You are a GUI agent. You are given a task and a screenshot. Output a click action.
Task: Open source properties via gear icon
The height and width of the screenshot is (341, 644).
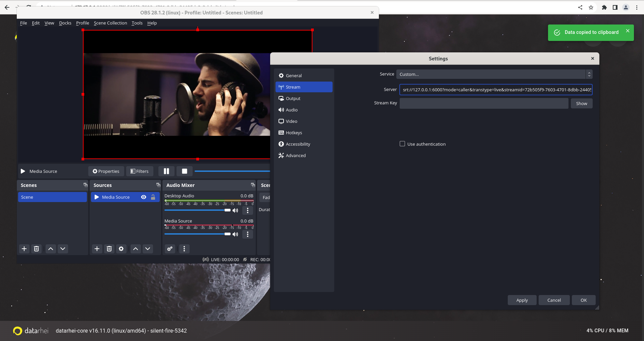coord(121,249)
